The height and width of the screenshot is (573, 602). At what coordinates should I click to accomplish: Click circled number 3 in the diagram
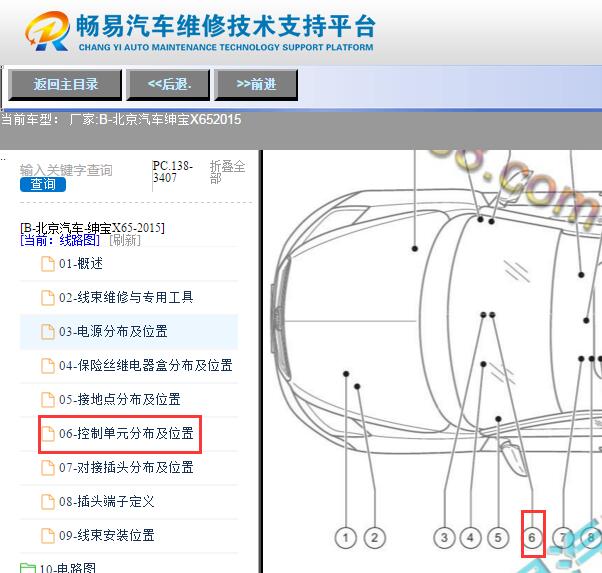(444, 538)
